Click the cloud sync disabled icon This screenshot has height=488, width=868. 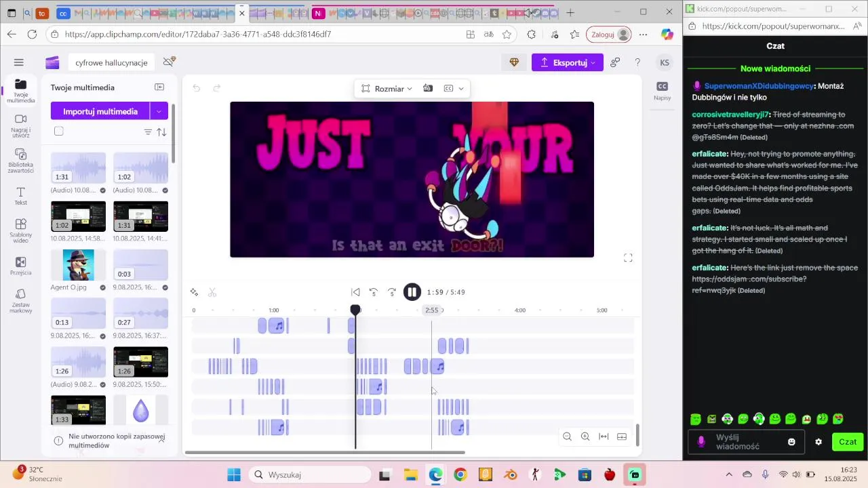[x=170, y=62]
